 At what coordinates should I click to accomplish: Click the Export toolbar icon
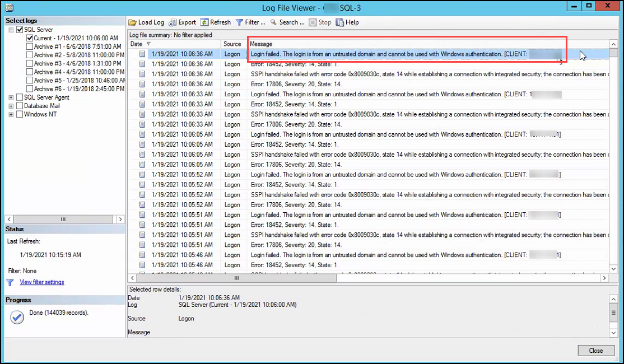pos(173,22)
